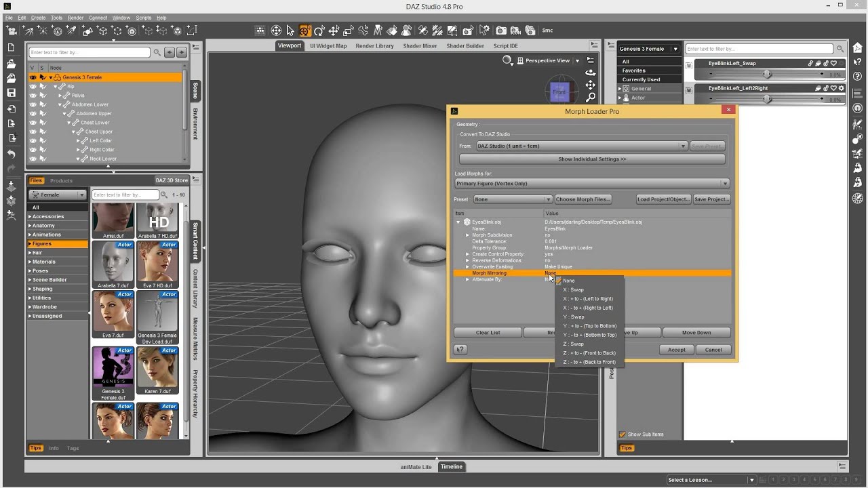Click the Render camera icon in the toolbar
This screenshot has height=488, width=868.
click(x=501, y=30)
